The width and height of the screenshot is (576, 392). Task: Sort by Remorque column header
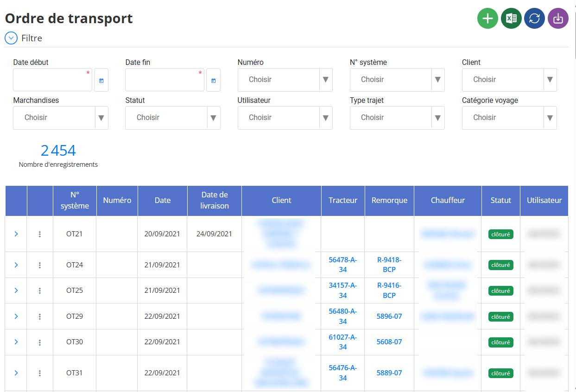[x=389, y=201]
